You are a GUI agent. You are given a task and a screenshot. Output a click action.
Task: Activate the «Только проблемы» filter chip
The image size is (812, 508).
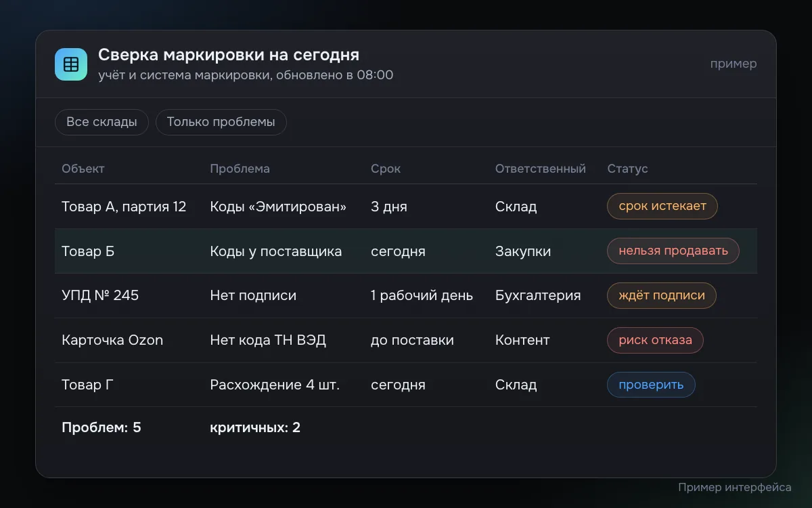point(221,122)
